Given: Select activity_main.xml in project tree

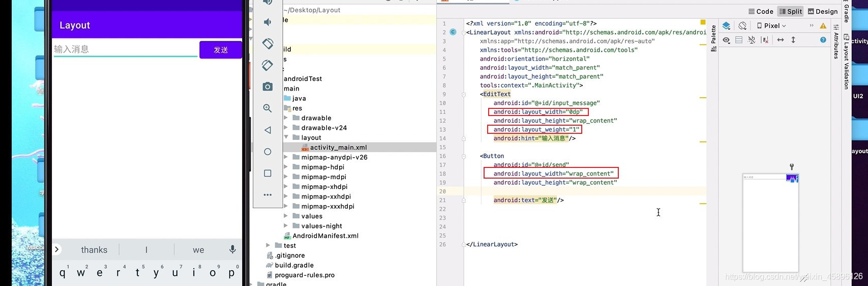Looking at the screenshot, I should pyautogui.click(x=334, y=148).
